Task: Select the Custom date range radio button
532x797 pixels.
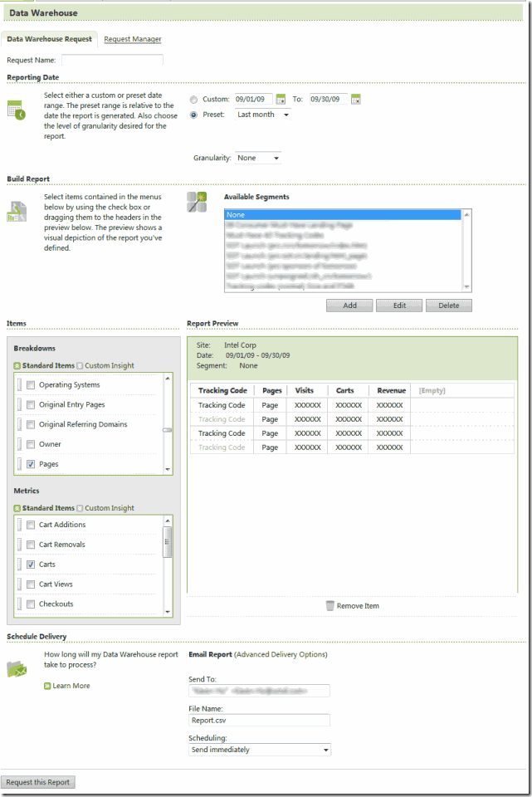Action: tap(193, 100)
